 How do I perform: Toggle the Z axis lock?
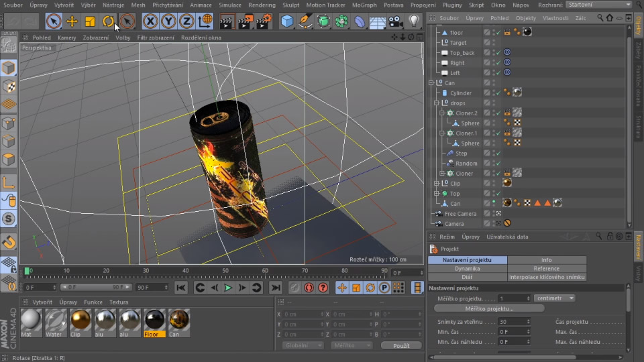tap(186, 21)
